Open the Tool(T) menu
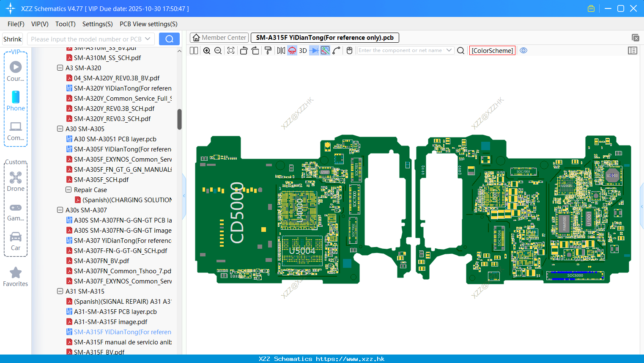The image size is (644, 363). [x=66, y=24]
